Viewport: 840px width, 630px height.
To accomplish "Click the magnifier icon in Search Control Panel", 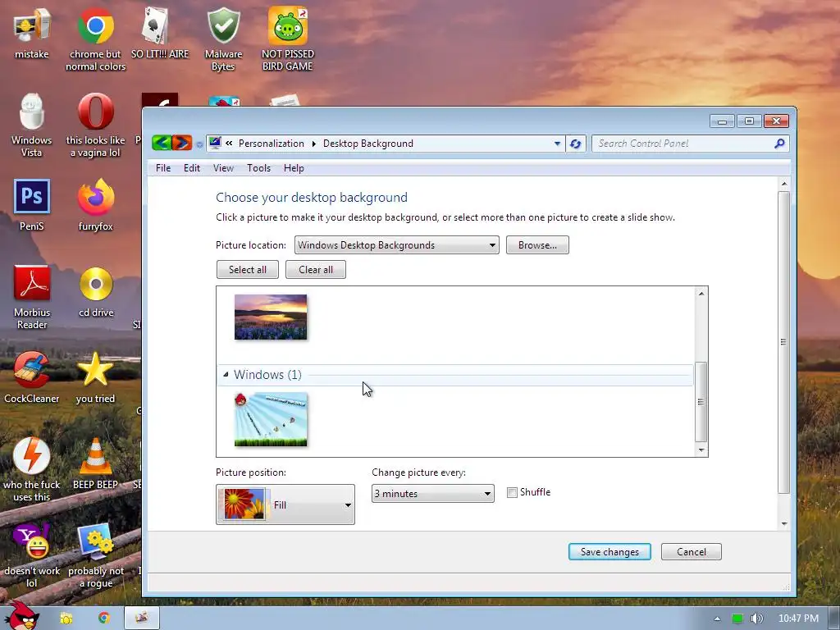I will tap(779, 143).
